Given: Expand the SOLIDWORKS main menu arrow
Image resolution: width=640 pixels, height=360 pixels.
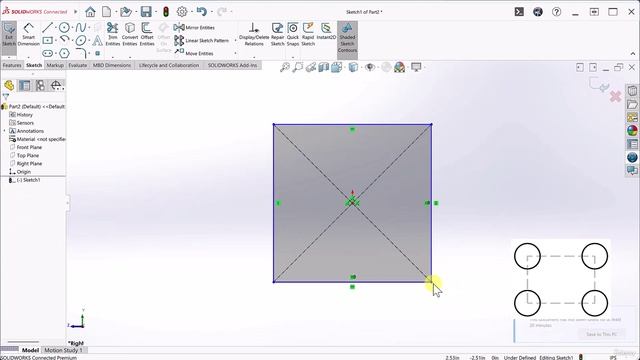Looking at the screenshot, I should (x=76, y=12).
